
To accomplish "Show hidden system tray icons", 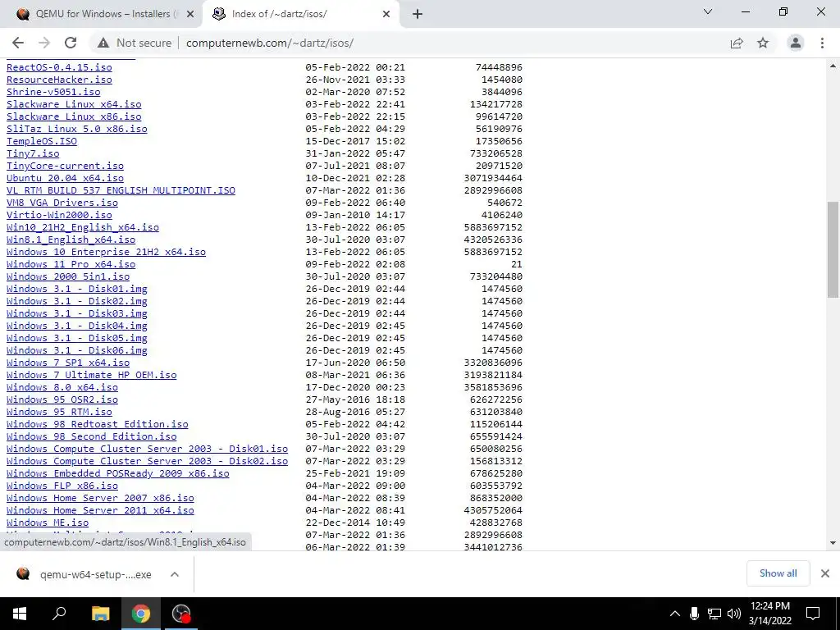I will pyautogui.click(x=675, y=614).
